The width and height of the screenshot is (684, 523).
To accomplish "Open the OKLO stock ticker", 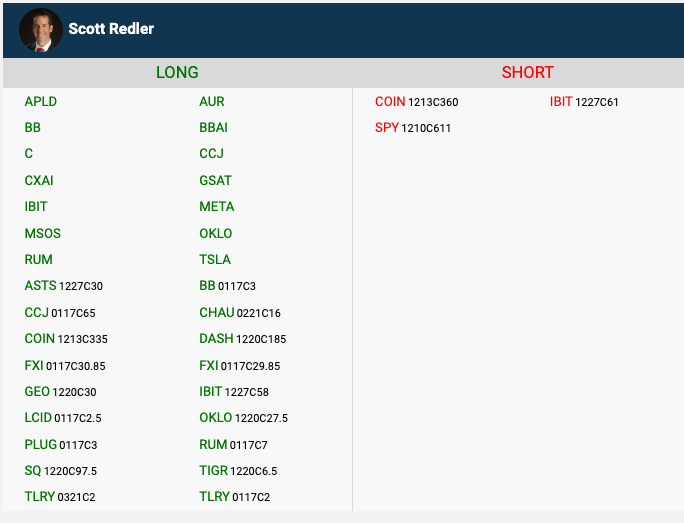I will tap(215, 233).
